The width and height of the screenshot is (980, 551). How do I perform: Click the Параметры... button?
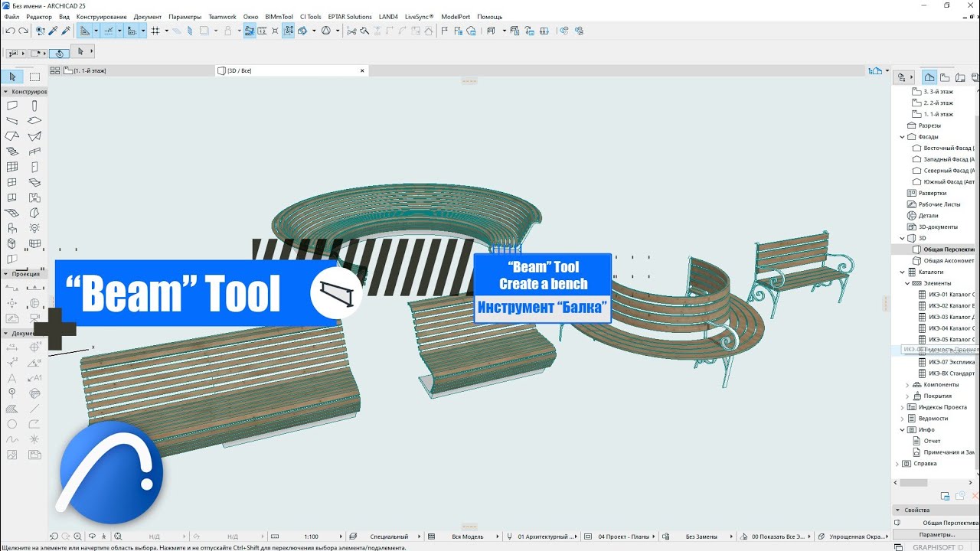click(936, 534)
